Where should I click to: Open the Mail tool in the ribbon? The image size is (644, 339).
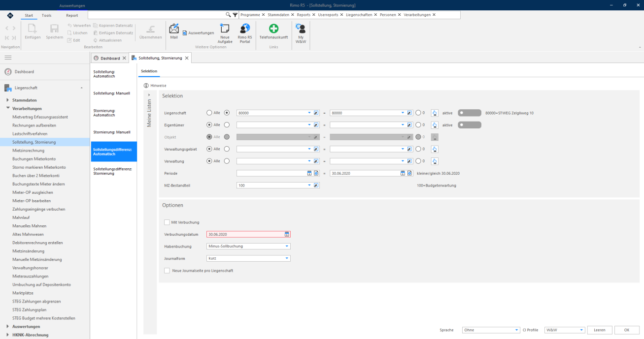(174, 32)
